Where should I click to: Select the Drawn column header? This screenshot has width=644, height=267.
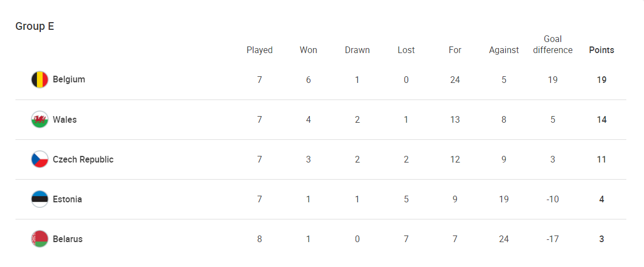(357, 50)
